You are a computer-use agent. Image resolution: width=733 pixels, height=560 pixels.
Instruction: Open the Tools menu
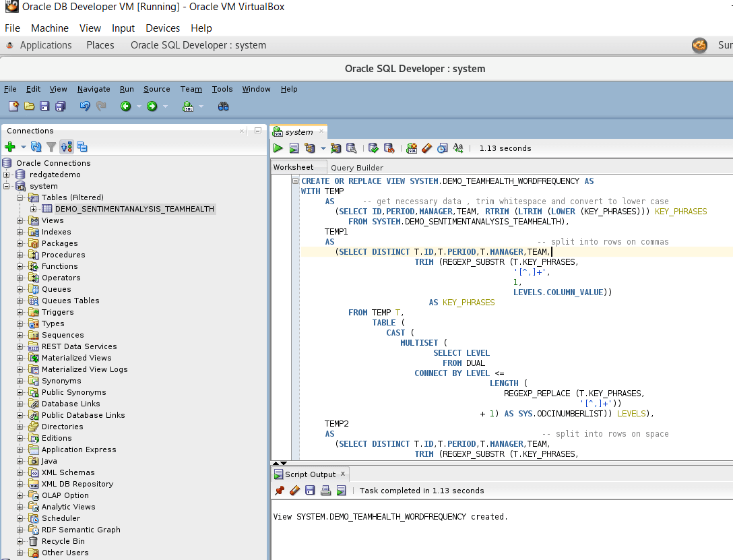222,89
